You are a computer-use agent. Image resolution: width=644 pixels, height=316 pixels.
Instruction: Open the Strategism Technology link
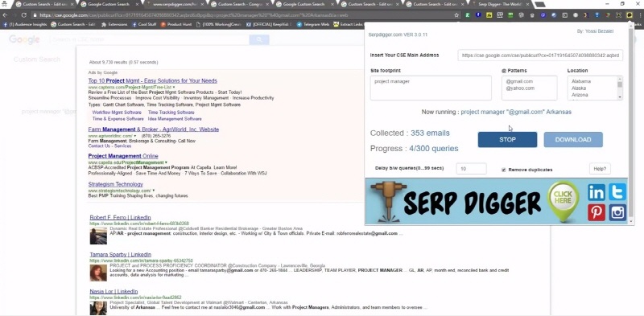[x=115, y=184]
